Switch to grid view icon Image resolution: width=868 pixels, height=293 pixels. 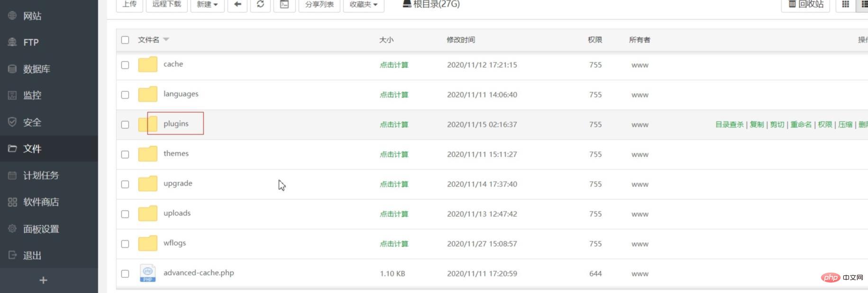[x=845, y=5]
